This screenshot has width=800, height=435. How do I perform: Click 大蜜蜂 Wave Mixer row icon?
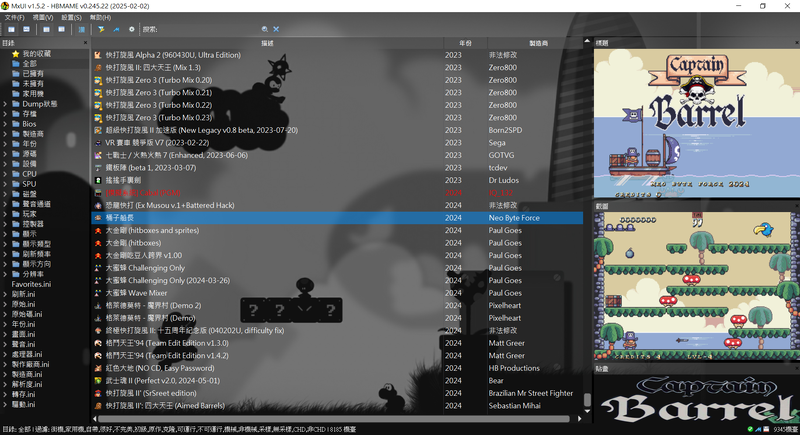click(98, 293)
